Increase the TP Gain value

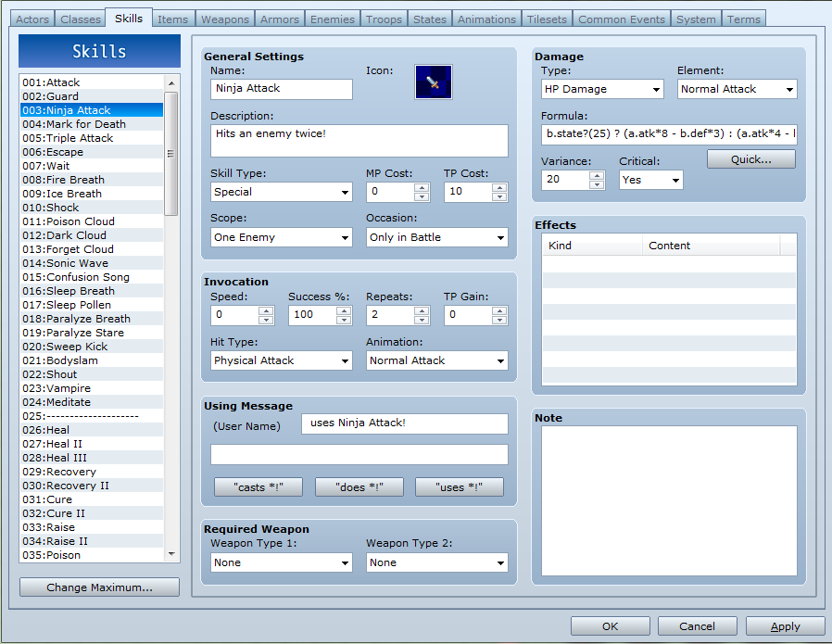tap(499, 310)
